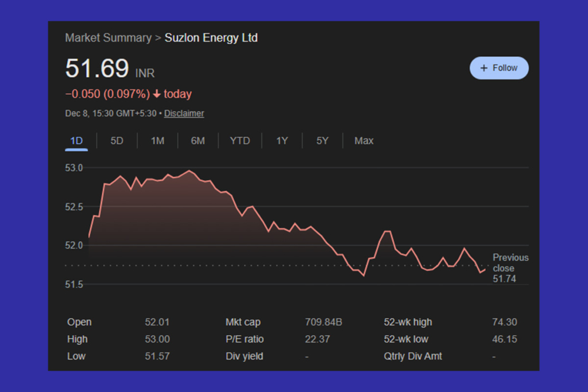Click the P/E ratio value 22.37
This screenshot has width=588, height=392.
[318, 339]
